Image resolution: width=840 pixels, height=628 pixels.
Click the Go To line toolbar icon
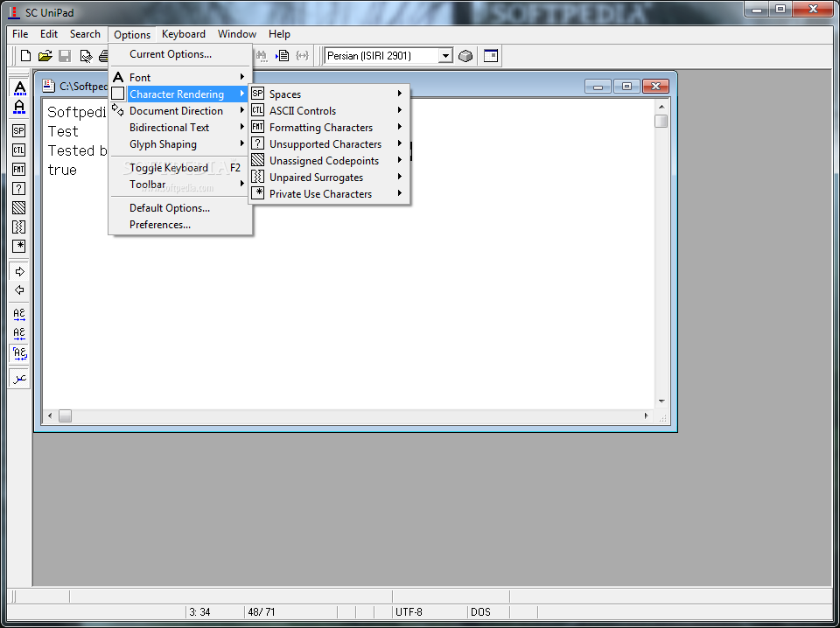point(283,56)
